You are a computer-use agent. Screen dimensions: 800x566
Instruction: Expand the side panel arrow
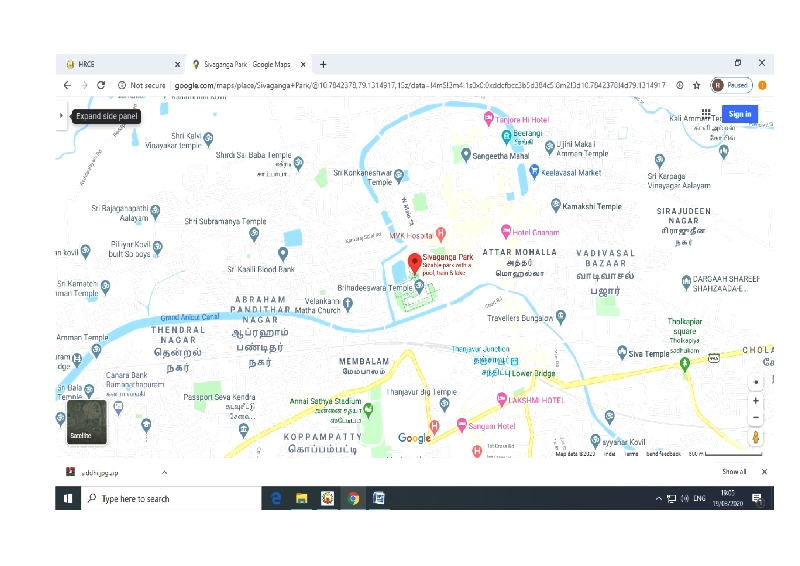click(x=62, y=116)
